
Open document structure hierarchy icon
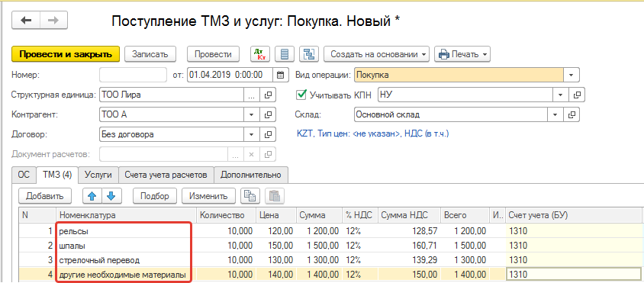click(308, 54)
